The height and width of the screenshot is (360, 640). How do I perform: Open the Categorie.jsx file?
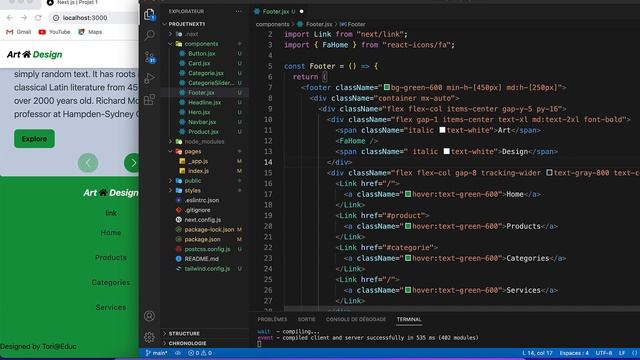[206, 73]
